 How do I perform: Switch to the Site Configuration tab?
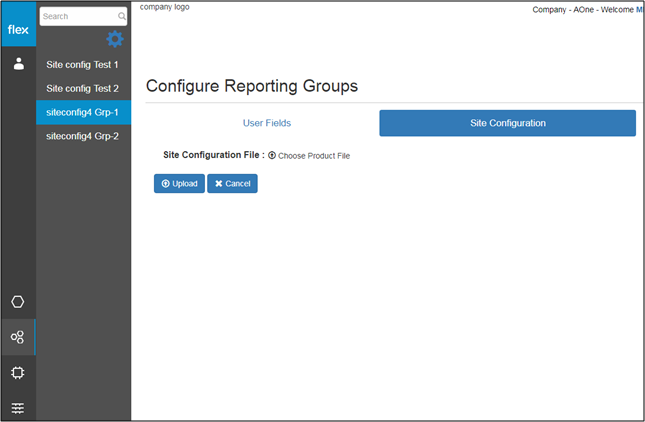(507, 123)
